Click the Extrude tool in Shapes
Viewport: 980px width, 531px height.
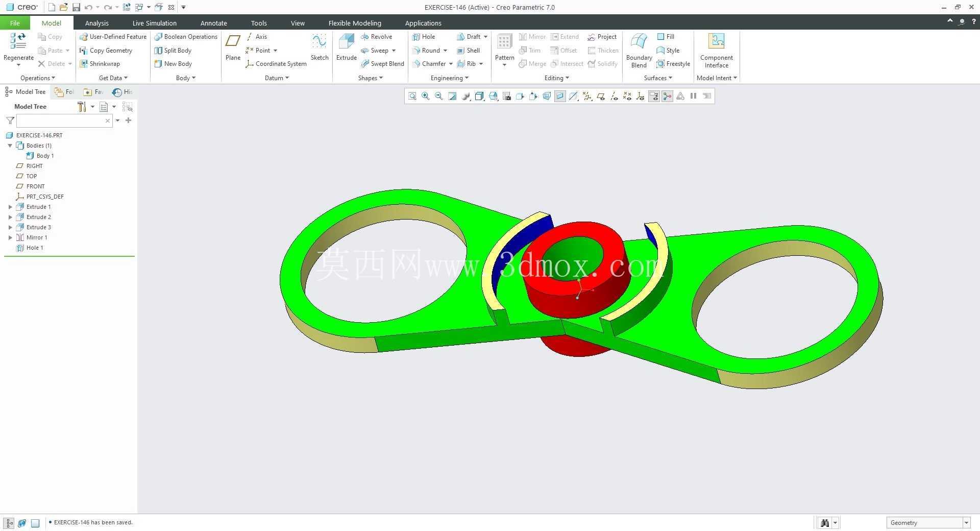tap(346, 47)
